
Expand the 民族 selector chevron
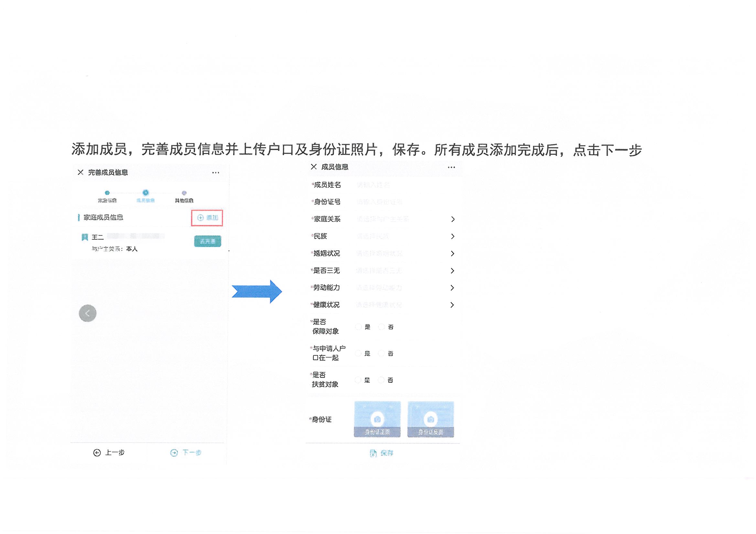[x=453, y=236]
